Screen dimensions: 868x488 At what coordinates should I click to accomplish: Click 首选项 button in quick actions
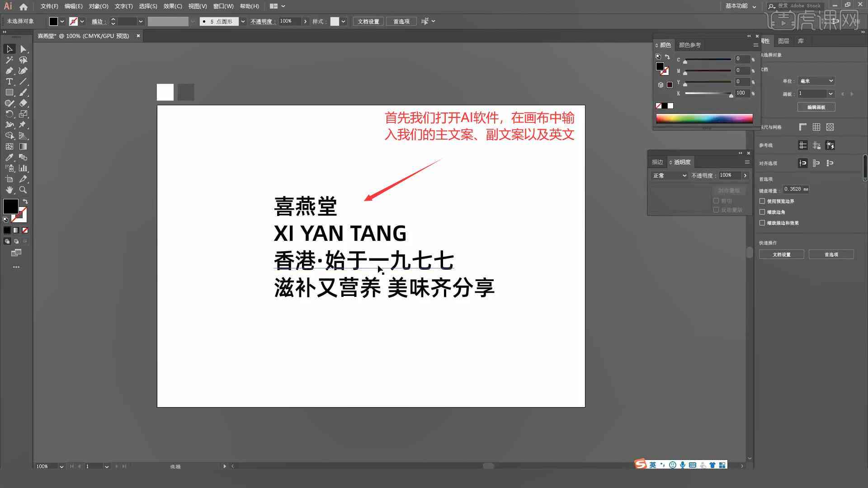(830, 254)
